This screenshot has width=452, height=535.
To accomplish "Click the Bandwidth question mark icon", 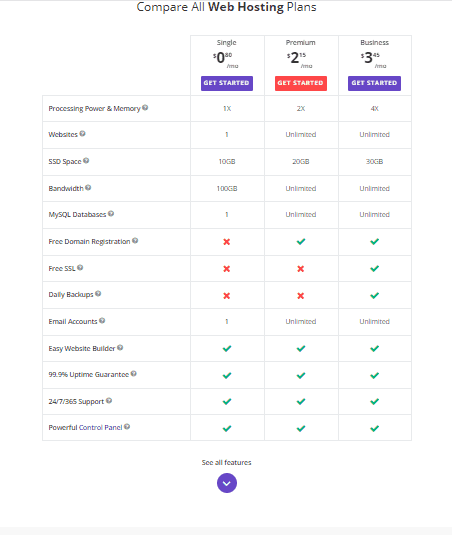I will [x=88, y=188].
